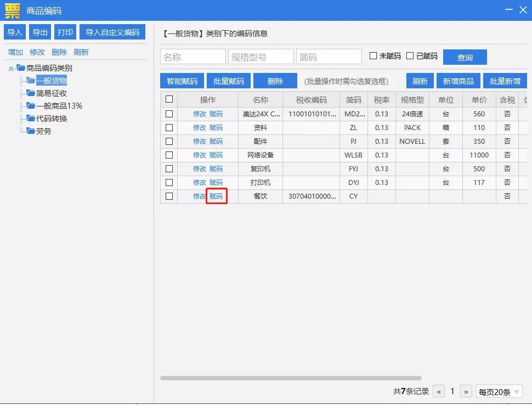Toggle the select-all header checkbox

tap(169, 99)
